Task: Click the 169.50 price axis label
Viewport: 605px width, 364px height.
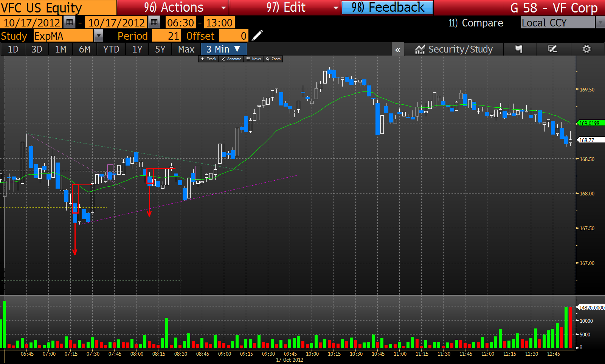Action: pyautogui.click(x=587, y=90)
